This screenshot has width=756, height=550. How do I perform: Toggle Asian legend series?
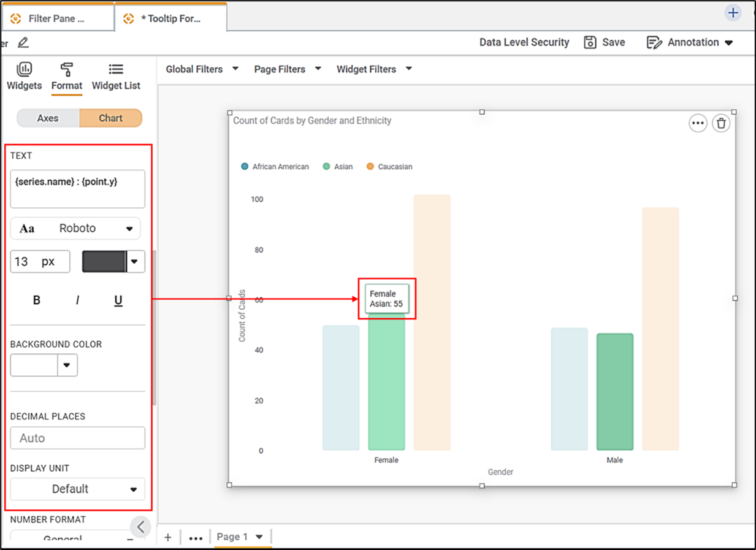(338, 167)
